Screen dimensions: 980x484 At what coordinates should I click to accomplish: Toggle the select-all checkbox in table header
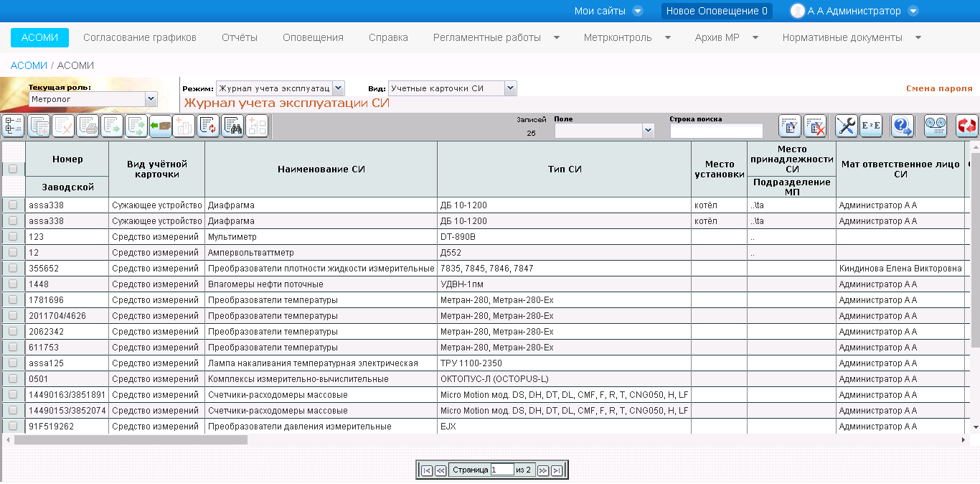[x=13, y=169]
